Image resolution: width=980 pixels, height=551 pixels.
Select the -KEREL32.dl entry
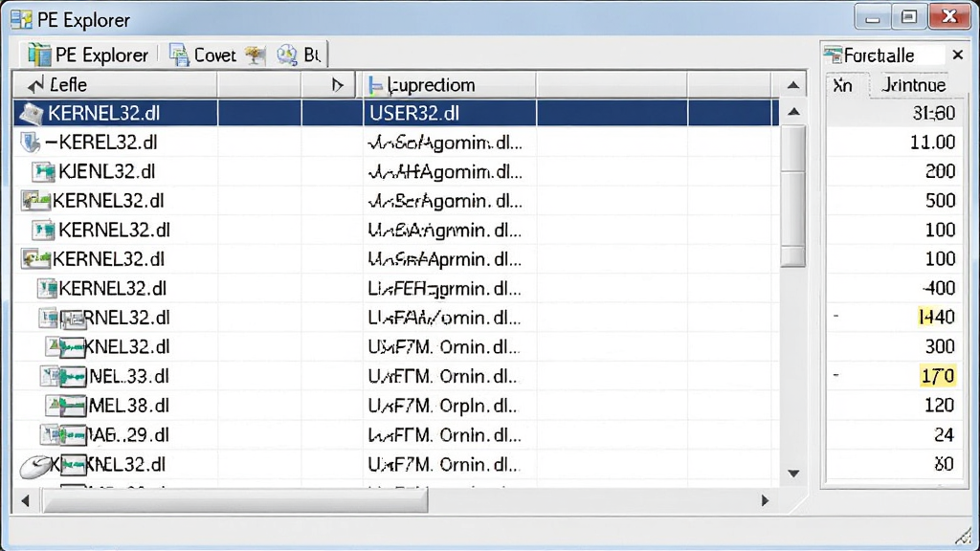point(101,143)
